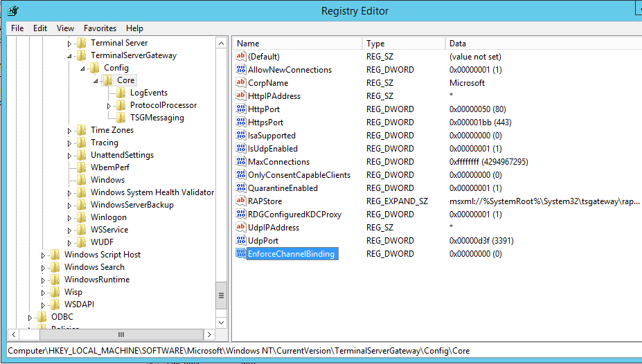The width and height of the screenshot is (642, 364).
Task: Click the tree pane vertical scrollbar thumb
Action: tap(222, 295)
